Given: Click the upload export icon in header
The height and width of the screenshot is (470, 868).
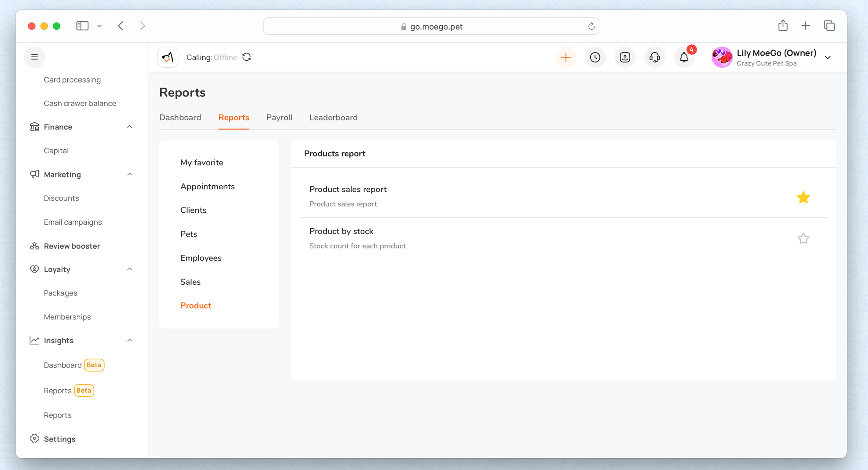Looking at the screenshot, I should tap(625, 57).
